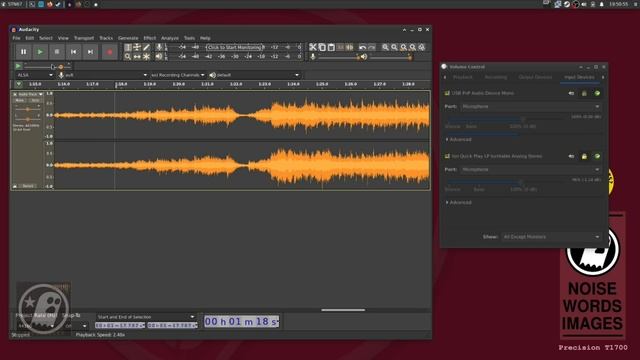Open the Transport menu
Viewport: 640px width, 360px height.
pos(84,38)
